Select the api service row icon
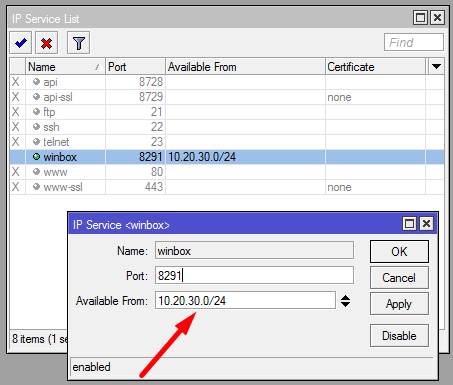Image resolution: width=453 pixels, height=385 pixels. tap(36, 82)
